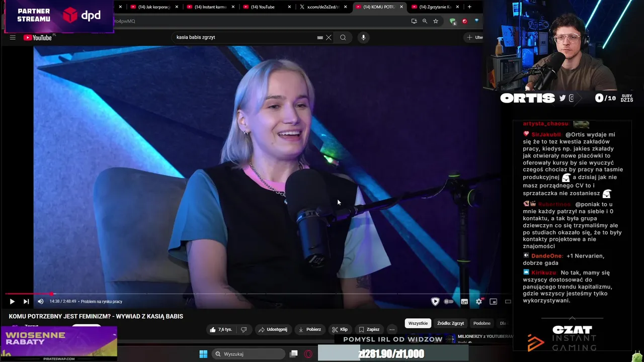Open the YouTube hamburger guide menu

point(13,37)
